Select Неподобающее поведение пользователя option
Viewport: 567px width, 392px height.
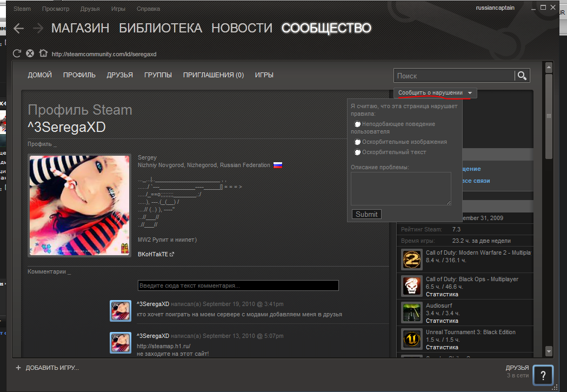[357, 124]
